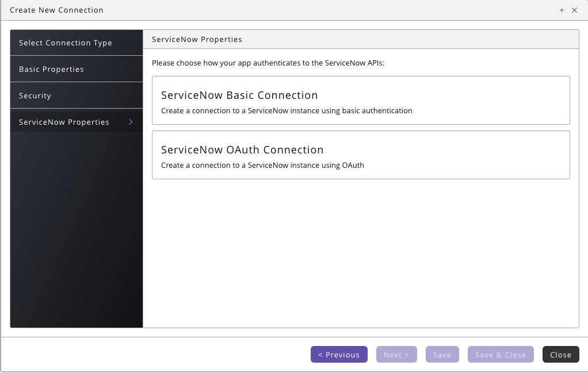
Task: Open the Select Connection Type step
Action: pyautogui.click(x=77, y=43)
